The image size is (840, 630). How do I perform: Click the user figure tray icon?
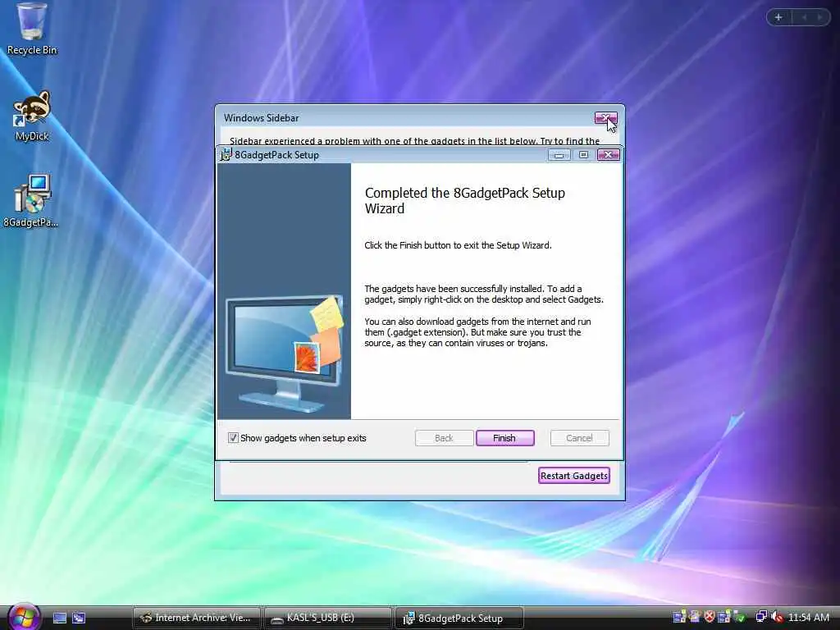click(x=694, y=617)
